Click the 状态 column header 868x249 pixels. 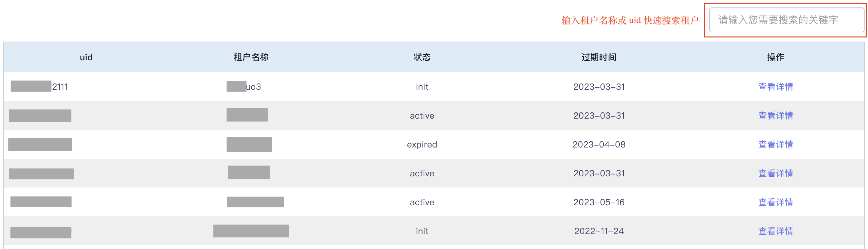(x=422, y=57)
